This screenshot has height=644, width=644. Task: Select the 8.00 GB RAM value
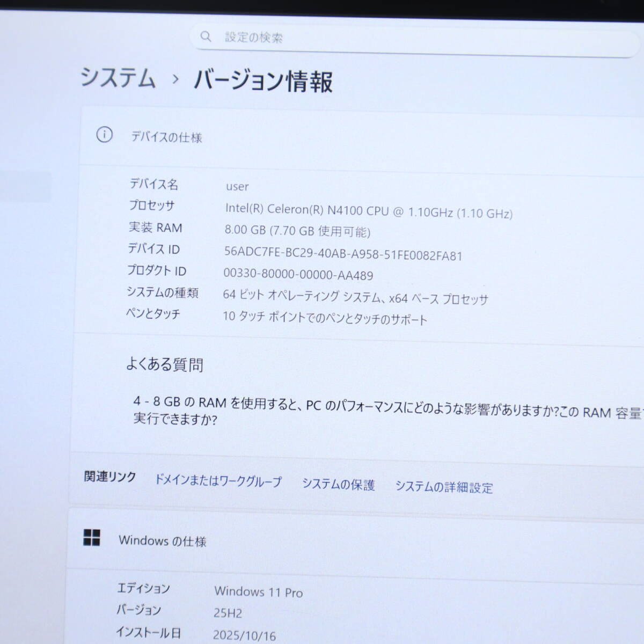[297, 231]
